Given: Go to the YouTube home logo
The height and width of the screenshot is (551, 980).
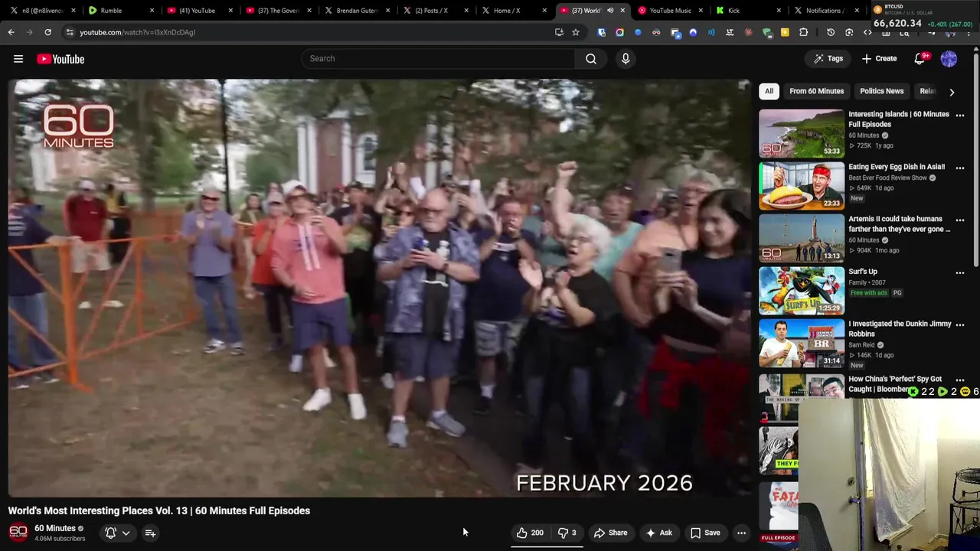Looking at the screenshot, I should click(60, 59).
